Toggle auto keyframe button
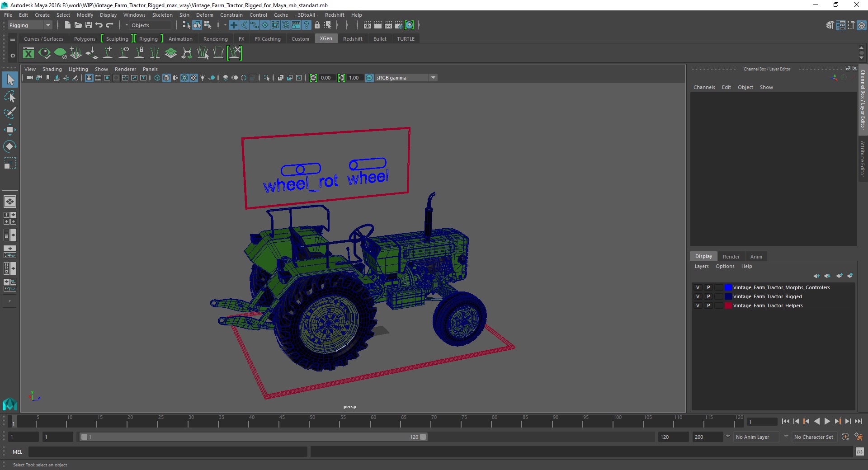 [845, 437]
